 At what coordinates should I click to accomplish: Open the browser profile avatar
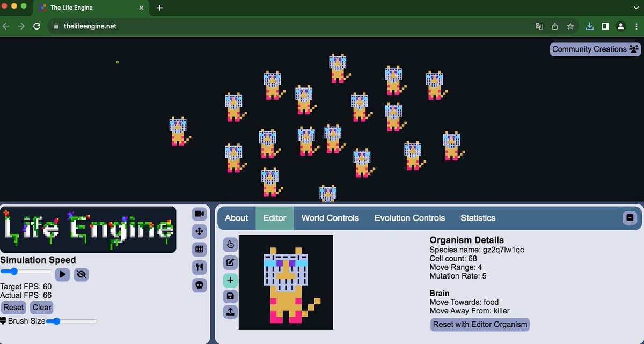(620, 26)
